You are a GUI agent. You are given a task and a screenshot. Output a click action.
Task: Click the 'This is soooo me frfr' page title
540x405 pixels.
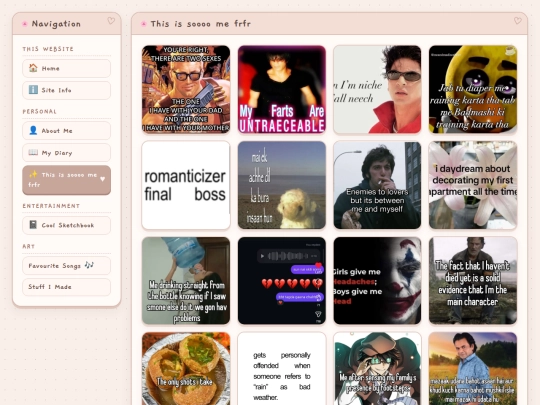200,24
